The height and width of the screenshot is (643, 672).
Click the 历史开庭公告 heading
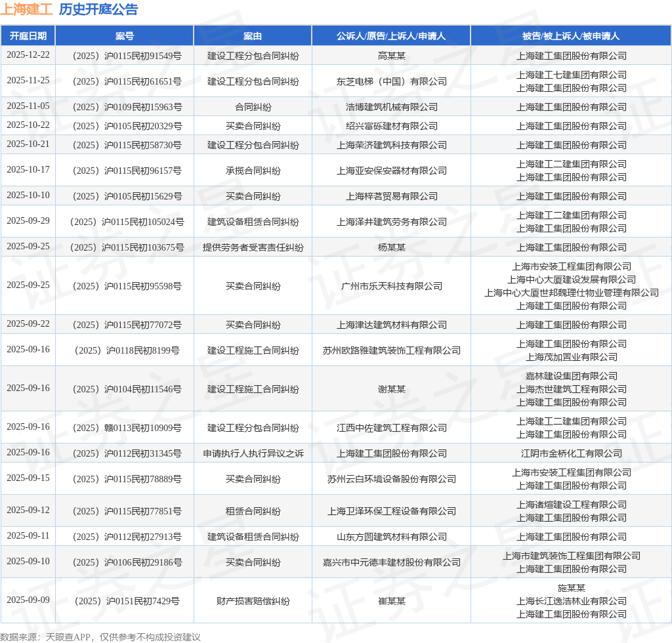coord(98,9)
